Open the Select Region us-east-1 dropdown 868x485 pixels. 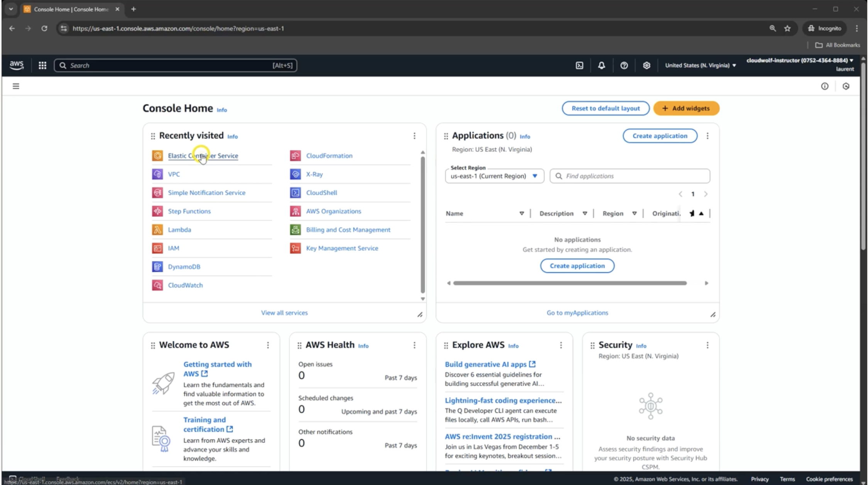point(494,176)
